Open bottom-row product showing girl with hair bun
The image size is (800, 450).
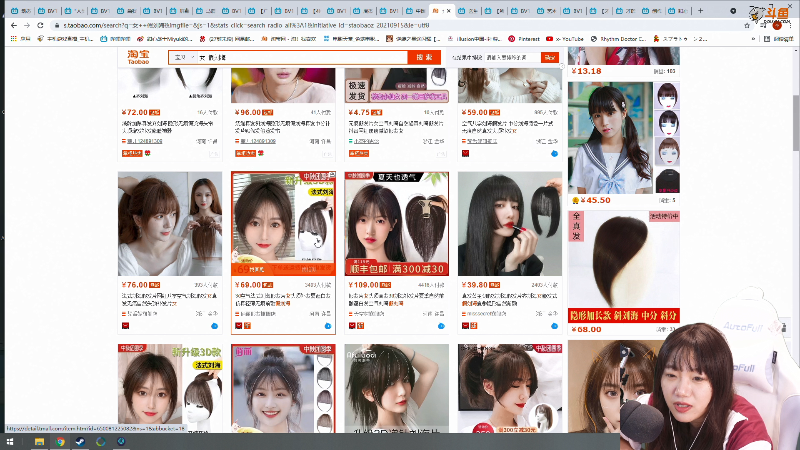click(283, 388)
